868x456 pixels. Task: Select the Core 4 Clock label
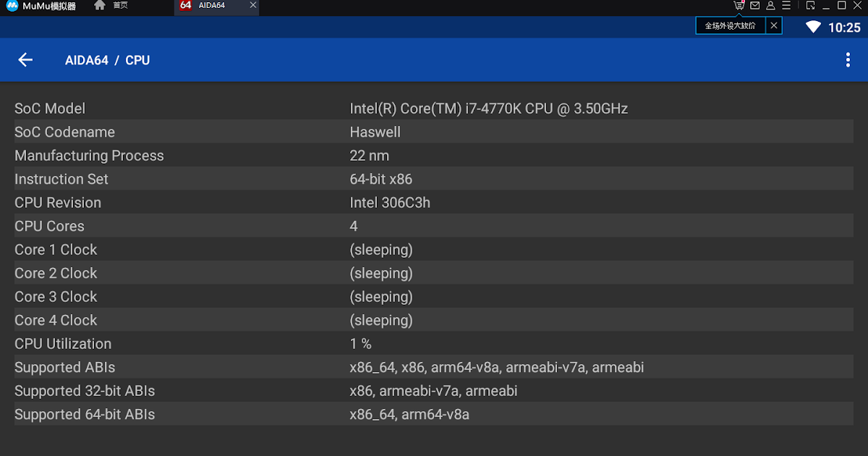pyautogui.click(x=56, y=321)
